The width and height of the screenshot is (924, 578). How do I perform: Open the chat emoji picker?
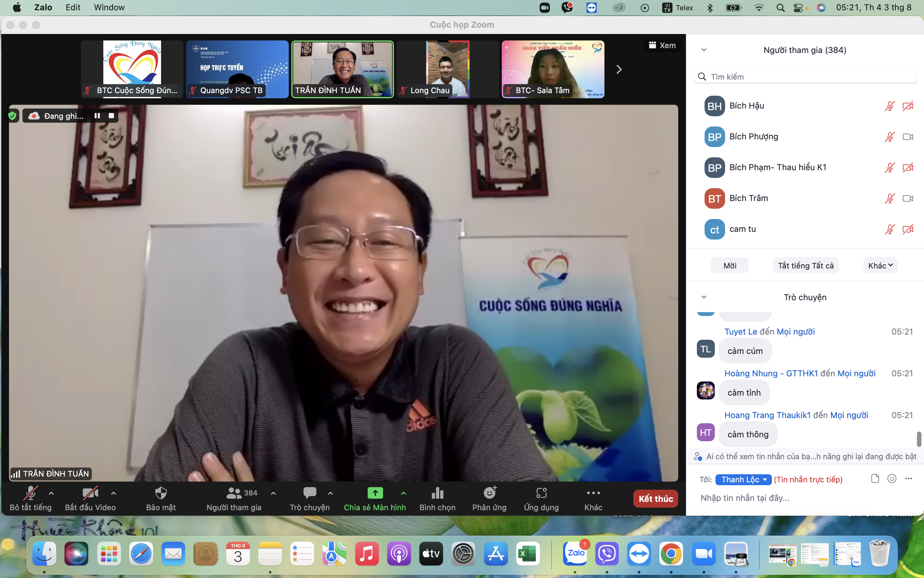coord(892,478)
